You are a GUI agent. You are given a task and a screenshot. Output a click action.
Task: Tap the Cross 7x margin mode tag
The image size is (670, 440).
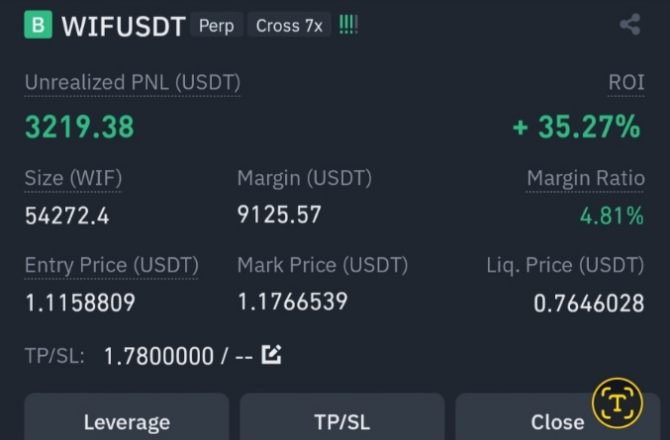[289, 26]
